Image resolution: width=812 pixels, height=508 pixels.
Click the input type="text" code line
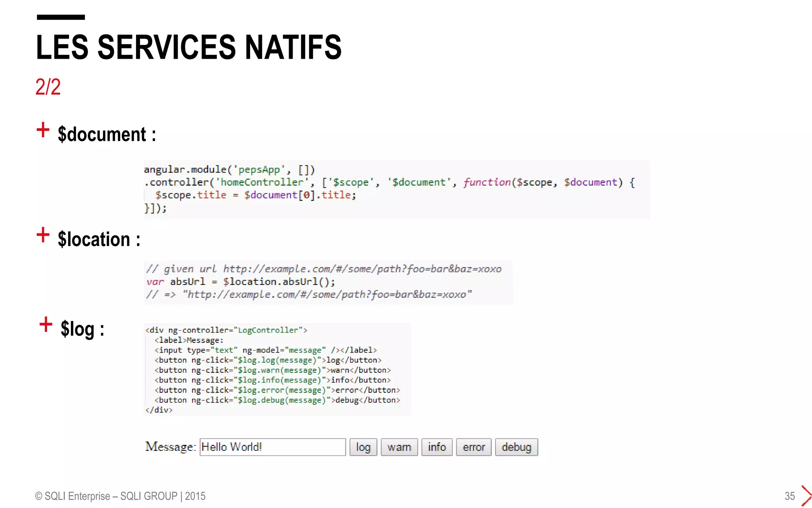[266, 350]
